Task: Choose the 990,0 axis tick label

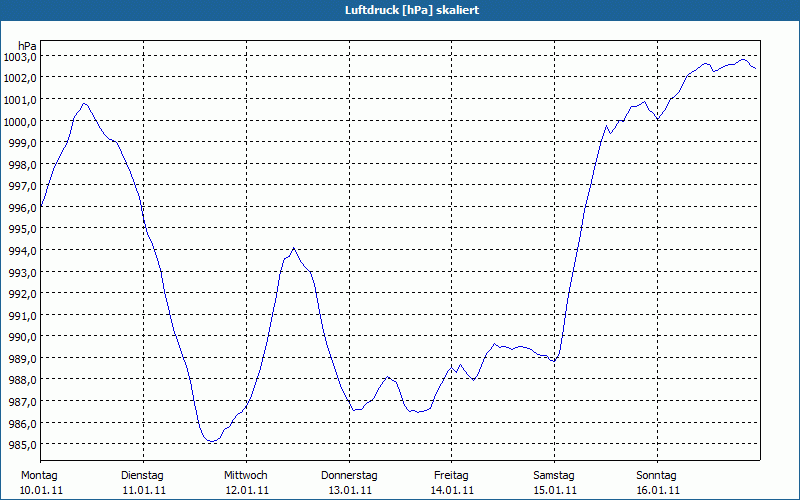Action: tap(22, 337)
